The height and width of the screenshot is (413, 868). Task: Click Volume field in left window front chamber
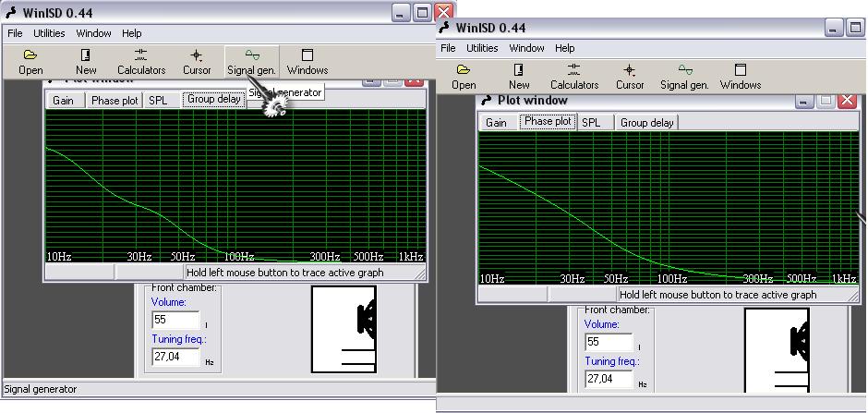(x=175, y=320)
